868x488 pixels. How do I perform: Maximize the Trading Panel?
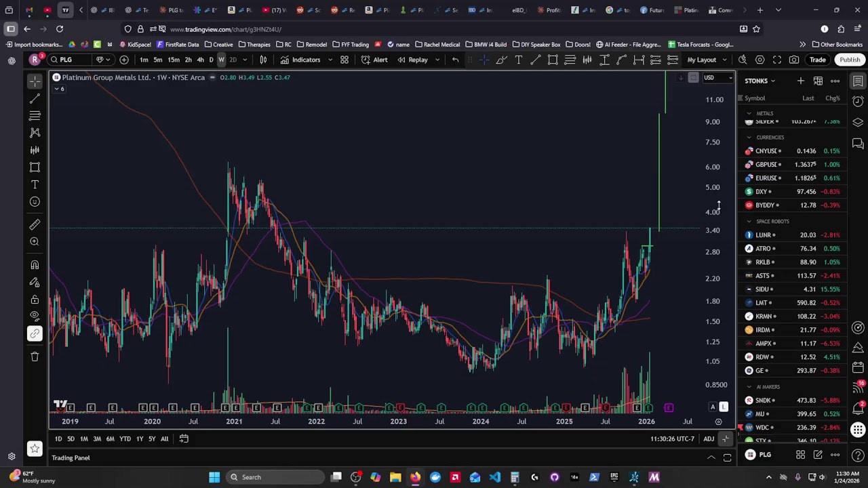point(727,458)
